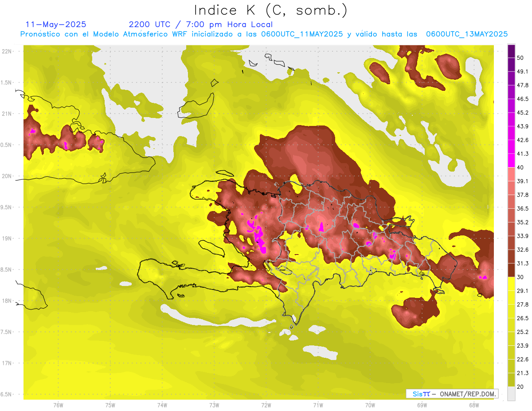532x411 pixels.
Task: Click the '75W' longitude label
Action: point(110,405)
